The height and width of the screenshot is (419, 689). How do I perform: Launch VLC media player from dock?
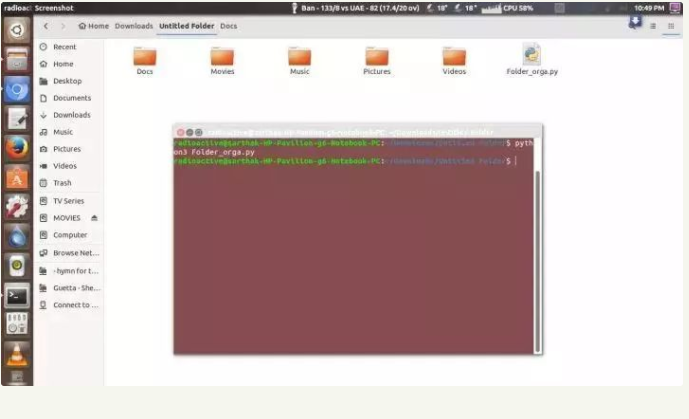(x=17, y=354)
